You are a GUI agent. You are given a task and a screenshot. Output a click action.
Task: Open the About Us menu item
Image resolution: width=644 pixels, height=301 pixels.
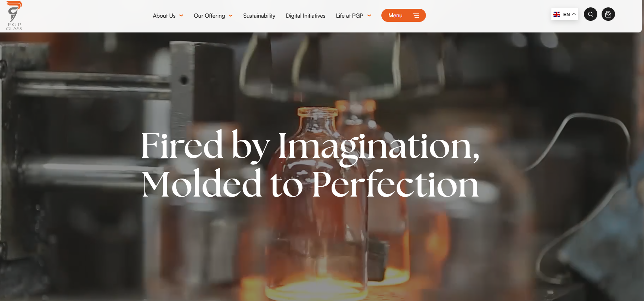tap(164, 16)
